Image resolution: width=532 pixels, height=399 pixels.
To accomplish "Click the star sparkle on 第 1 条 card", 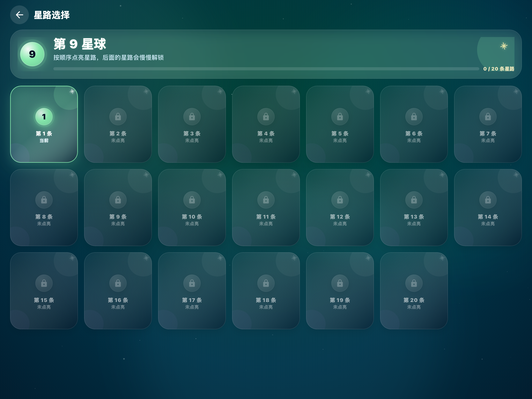I will tap(72, 91).
